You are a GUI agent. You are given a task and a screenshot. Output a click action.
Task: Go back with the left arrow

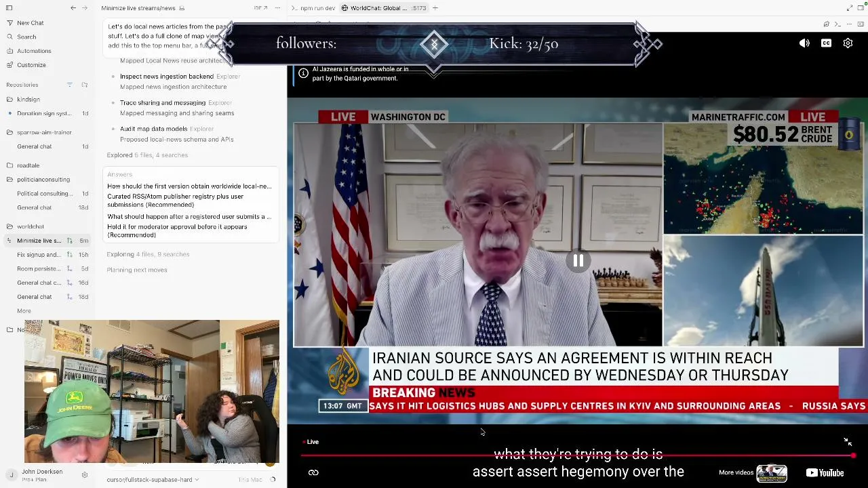pyautogui.click(x=73, y=8)
